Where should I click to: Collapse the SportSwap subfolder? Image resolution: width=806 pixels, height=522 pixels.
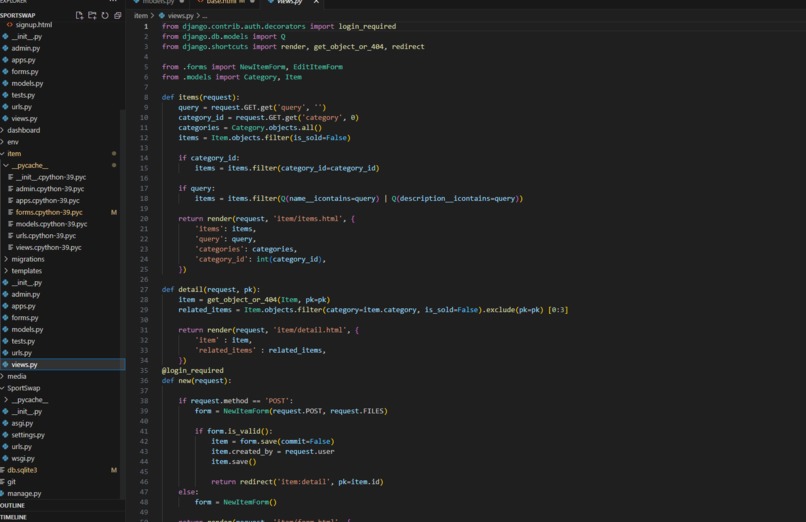point(23,388)
